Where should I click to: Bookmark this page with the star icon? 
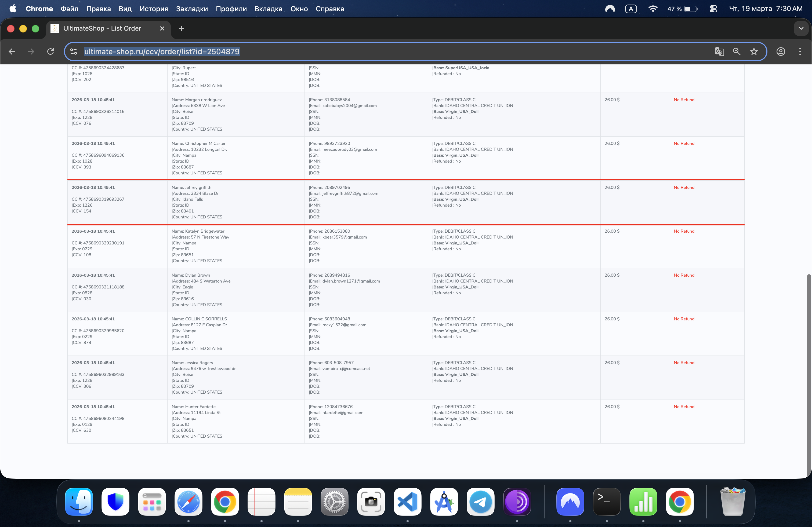pyautogui.click(x=754, y=52)
